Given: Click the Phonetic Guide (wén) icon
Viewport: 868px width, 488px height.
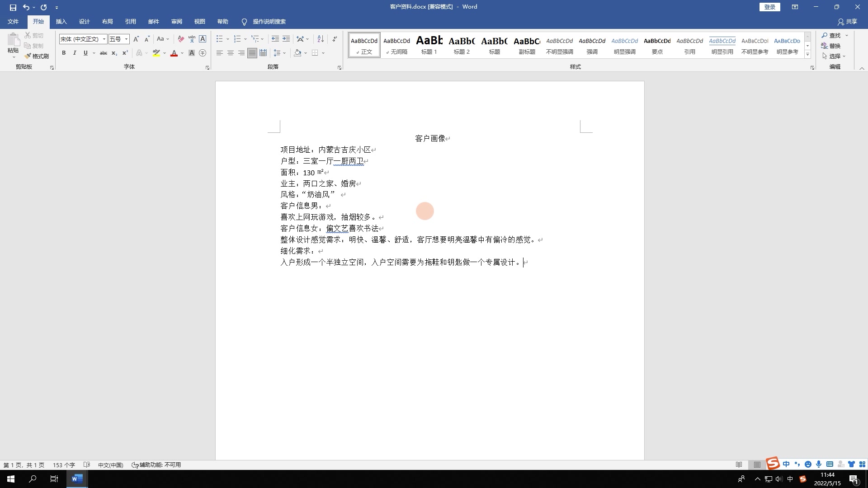Looking at the screenshot, I should 192,39.
